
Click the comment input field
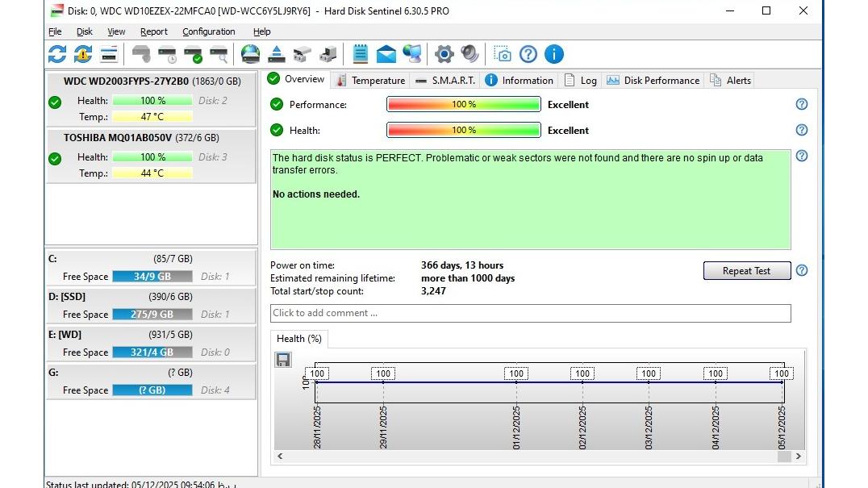530,313
